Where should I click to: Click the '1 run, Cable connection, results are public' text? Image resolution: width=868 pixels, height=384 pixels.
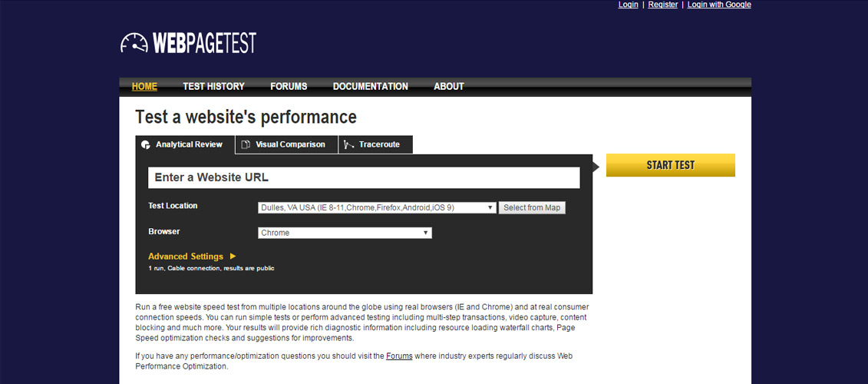(x=211, y=268)
